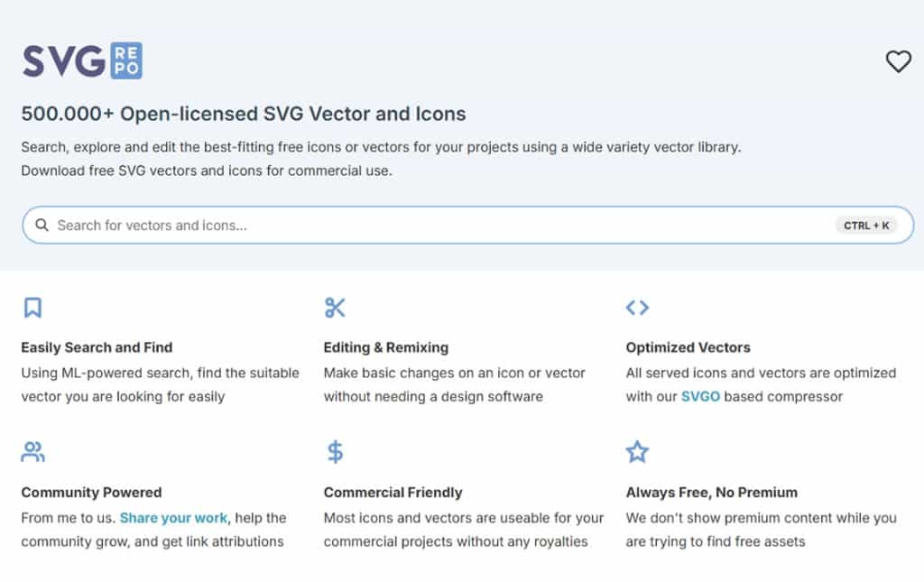Click the 'Make basic changes on an icon' description
The width and height of the screenshot is (924, 582).
coord(455,384)
